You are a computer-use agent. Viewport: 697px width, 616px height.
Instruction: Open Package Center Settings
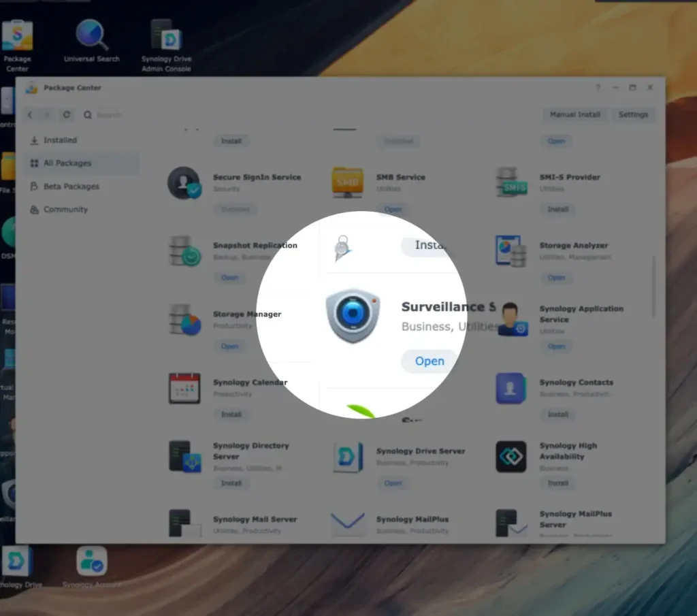point(633,114)
